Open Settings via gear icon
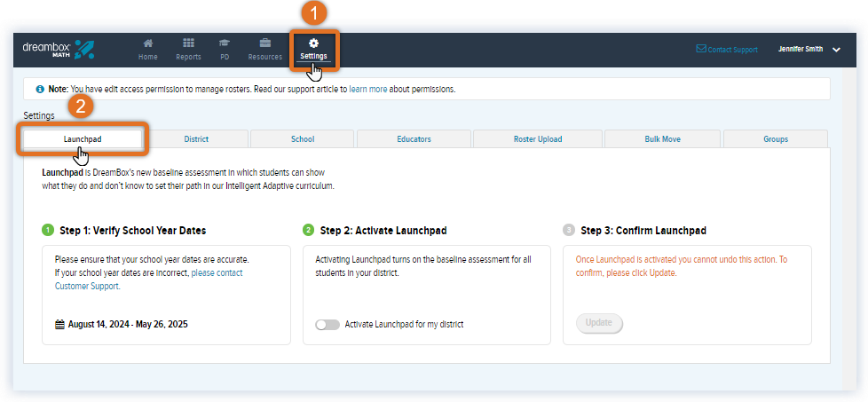Viewport: 868px width, 402px height. coord(314,43)
